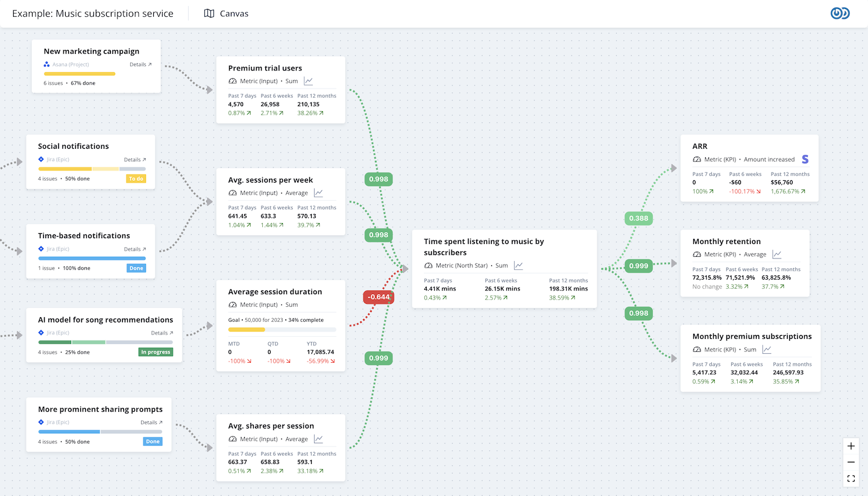Image resolution: width=868 pixels, height=496 pixels.
Task: Open chart icon on North Star metric card
Action: pos(518,265)
